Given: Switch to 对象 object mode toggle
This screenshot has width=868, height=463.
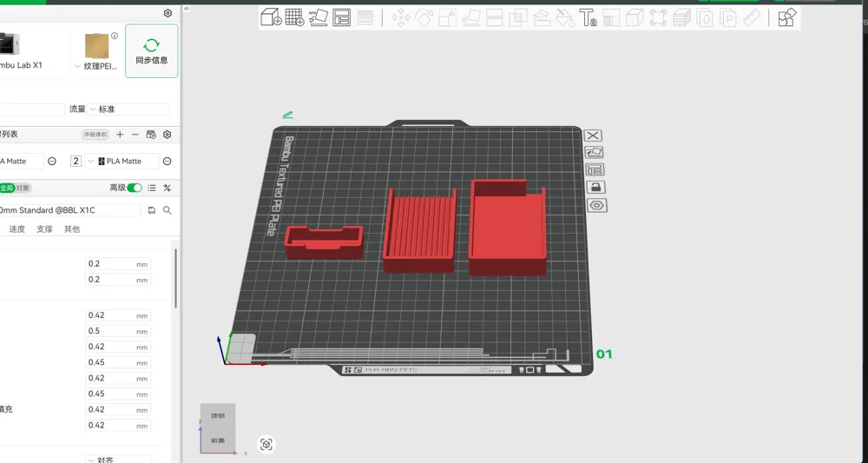Looking at the screenshot, I should [23, 188].
